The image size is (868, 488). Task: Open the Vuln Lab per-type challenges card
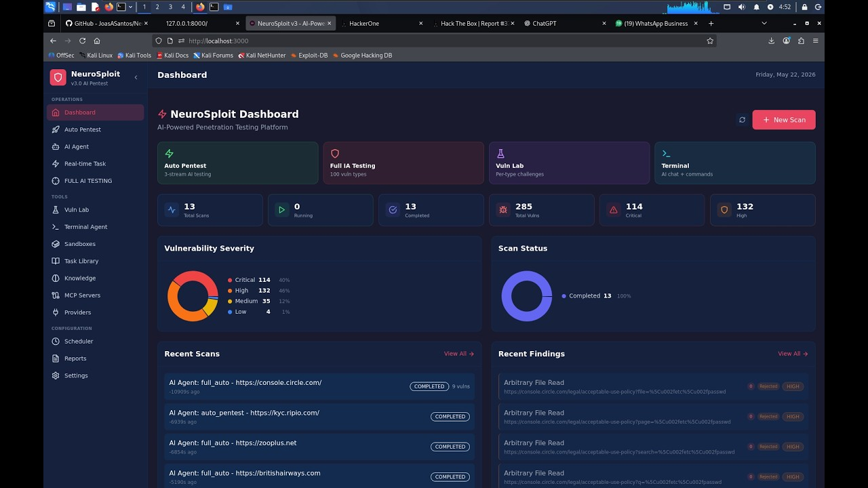pos(569,163)
